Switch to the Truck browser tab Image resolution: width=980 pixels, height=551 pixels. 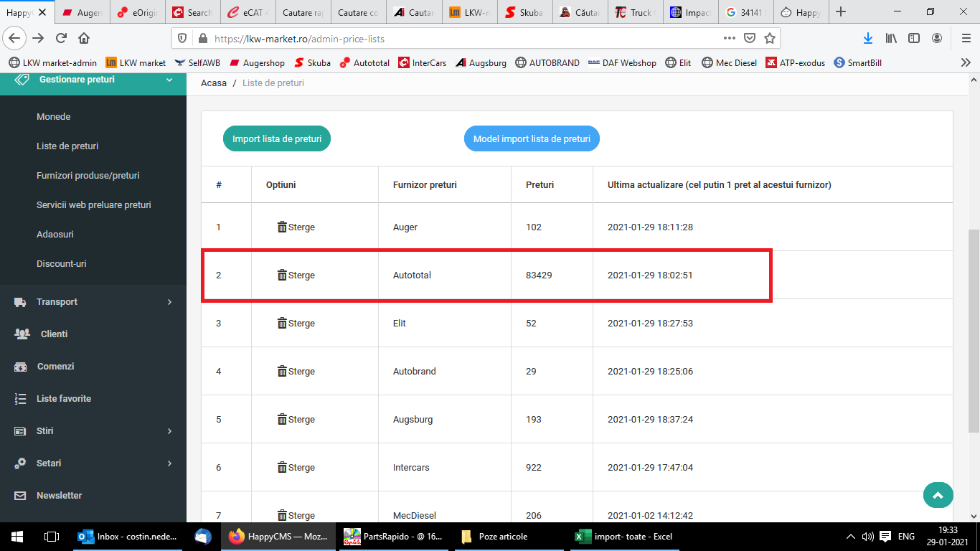635,12
